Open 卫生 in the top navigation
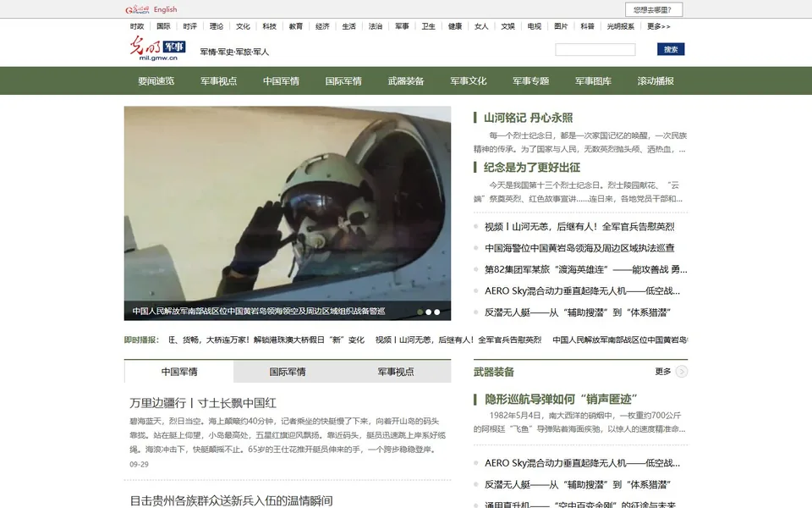 click(x=428, y=26)
